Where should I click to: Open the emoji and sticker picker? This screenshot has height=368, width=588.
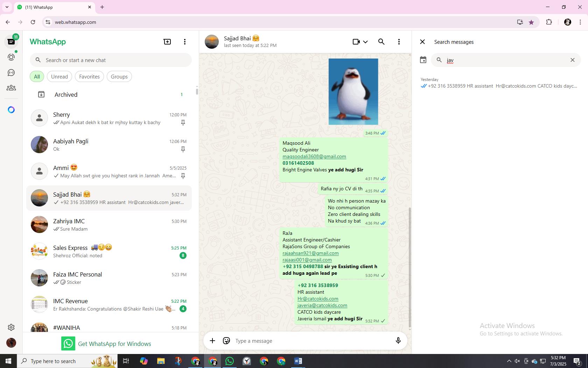[226, 341]
